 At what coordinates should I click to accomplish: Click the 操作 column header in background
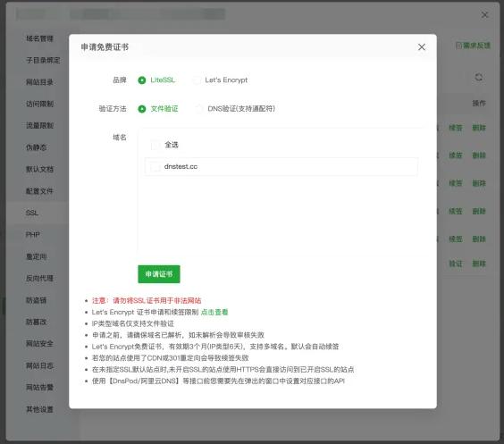[x=479, y=103]
